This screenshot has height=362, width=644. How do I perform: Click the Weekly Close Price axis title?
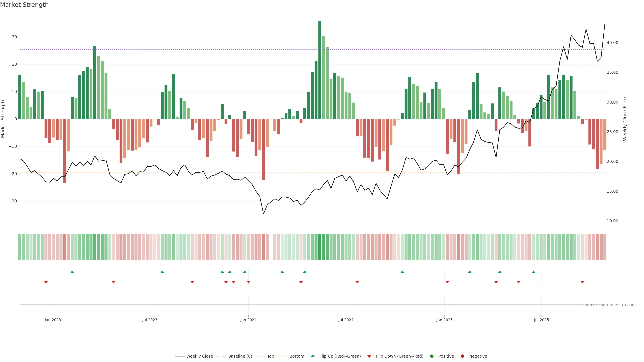(x=625, y=119)
